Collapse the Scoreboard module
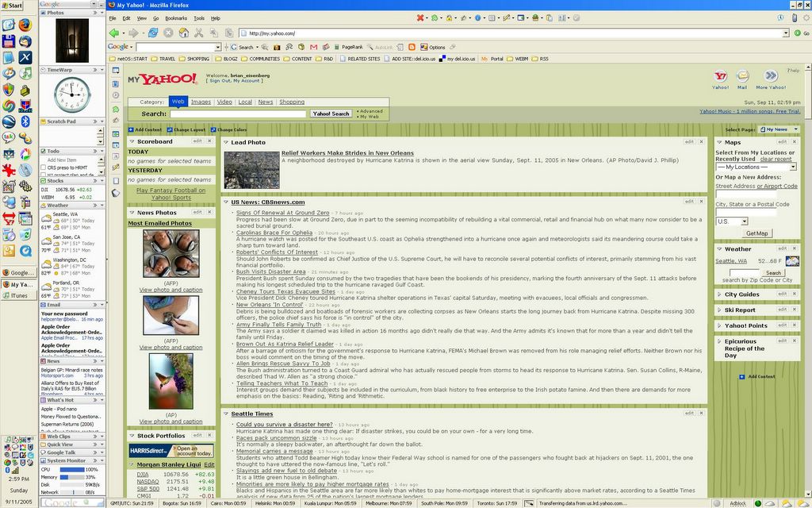The height and width of the screenshot is (508, 812). pos(132,141)
